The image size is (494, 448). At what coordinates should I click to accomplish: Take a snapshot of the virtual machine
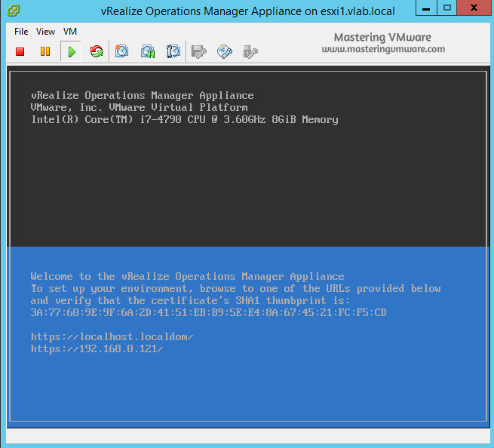point(121,51)
